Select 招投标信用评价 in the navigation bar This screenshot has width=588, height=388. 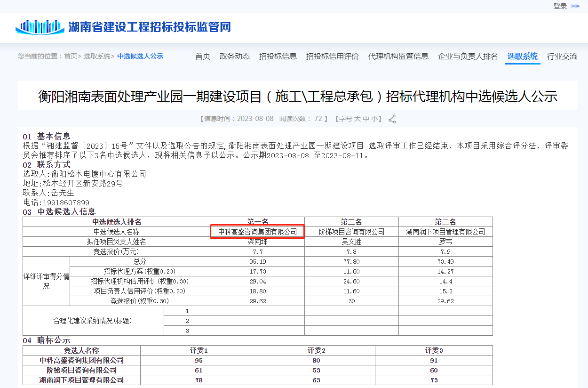pyautogui.click(x=333, y=57)
